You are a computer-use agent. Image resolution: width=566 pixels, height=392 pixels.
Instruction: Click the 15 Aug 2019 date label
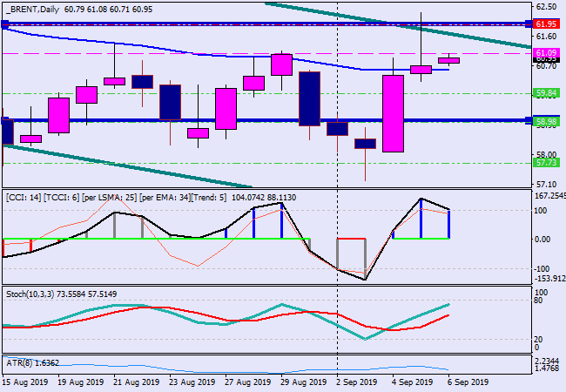click(26, 382)
